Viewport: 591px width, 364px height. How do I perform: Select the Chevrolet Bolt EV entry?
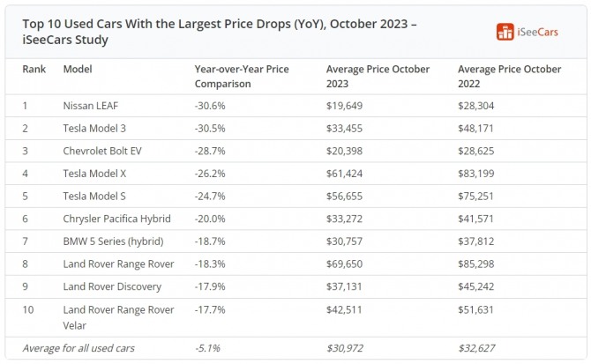[x=102, y=151]
